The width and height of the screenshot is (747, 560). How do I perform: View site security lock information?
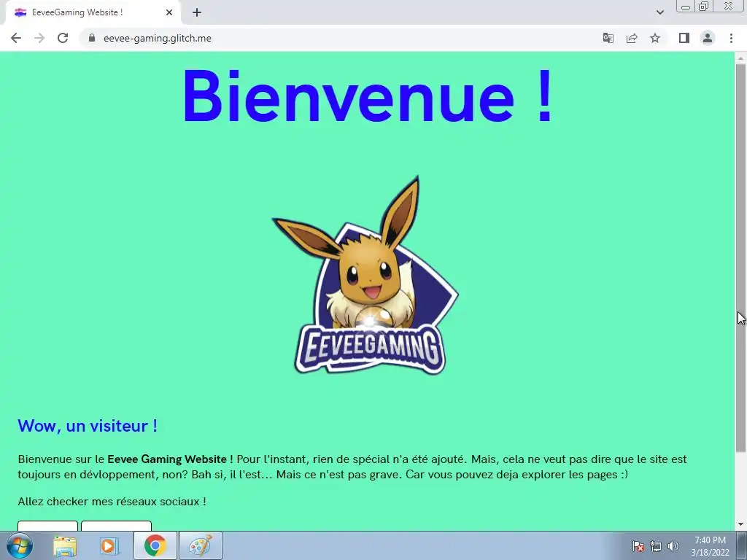[x=92, y=38]
